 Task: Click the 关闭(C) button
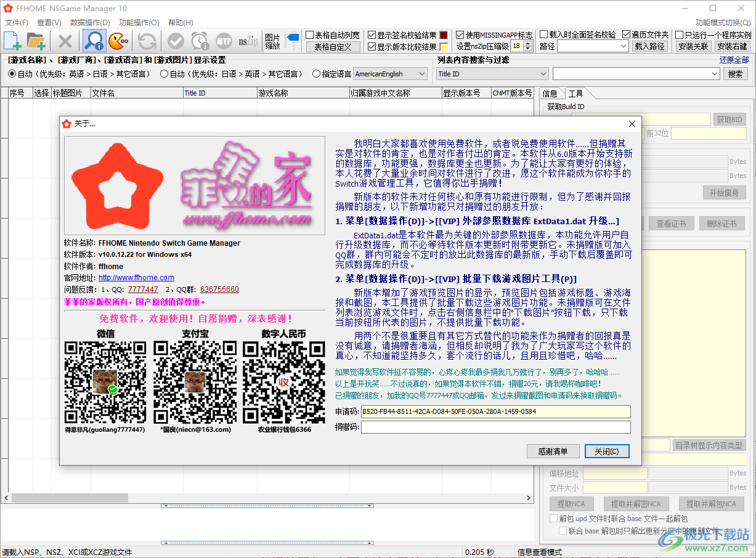pyautogui.click(x=607, y=451)
